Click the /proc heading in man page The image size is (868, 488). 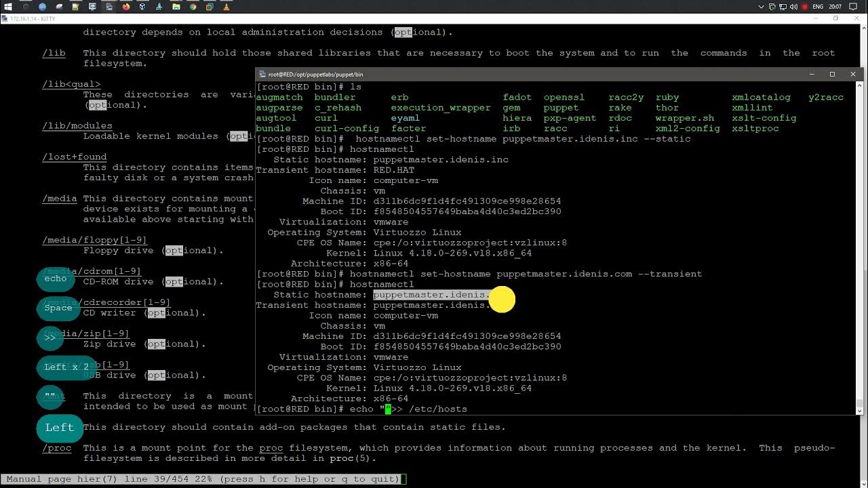pos(57,448)
